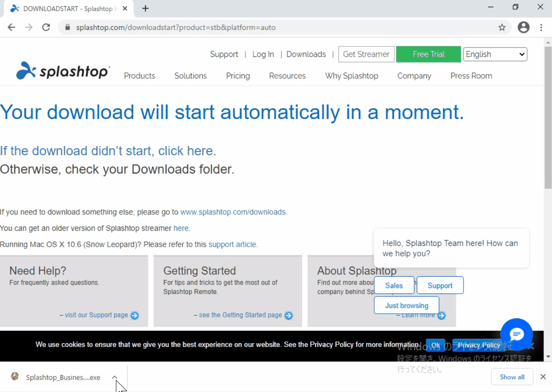Viewport: 552px width, 392px height.
Task: Open the Chrome three-dot menu
Action: tap(541, 27)
